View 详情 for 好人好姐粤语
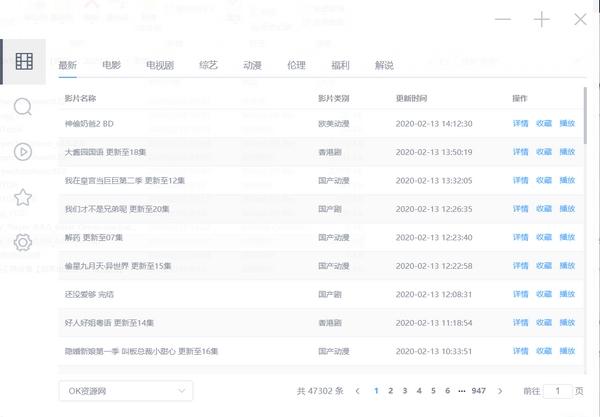Viewport: 600px width, 417px height. click(520, 323)
